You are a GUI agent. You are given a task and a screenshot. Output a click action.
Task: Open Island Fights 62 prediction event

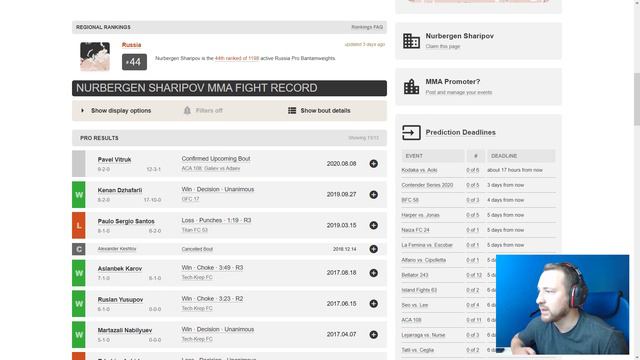coord(419,290)
